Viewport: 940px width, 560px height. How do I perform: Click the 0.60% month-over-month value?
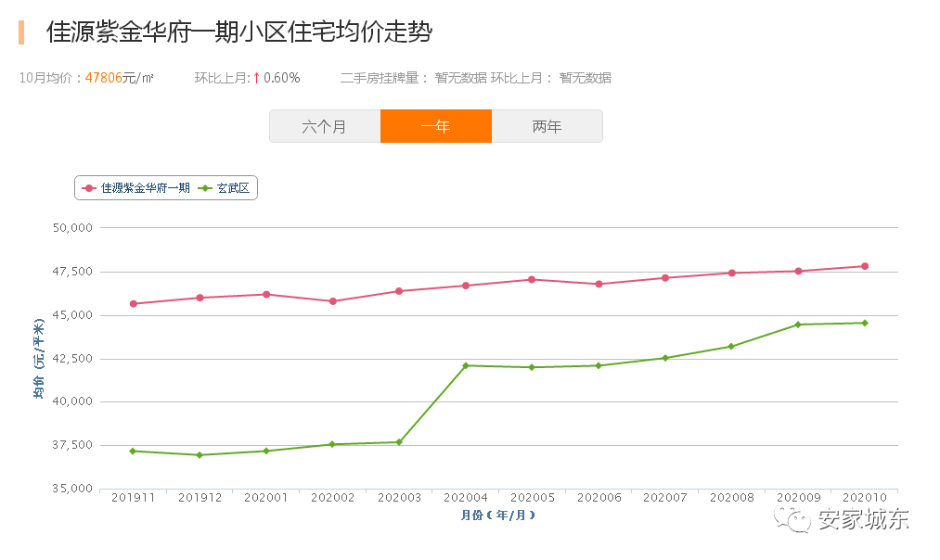click(x=282, y=78)
